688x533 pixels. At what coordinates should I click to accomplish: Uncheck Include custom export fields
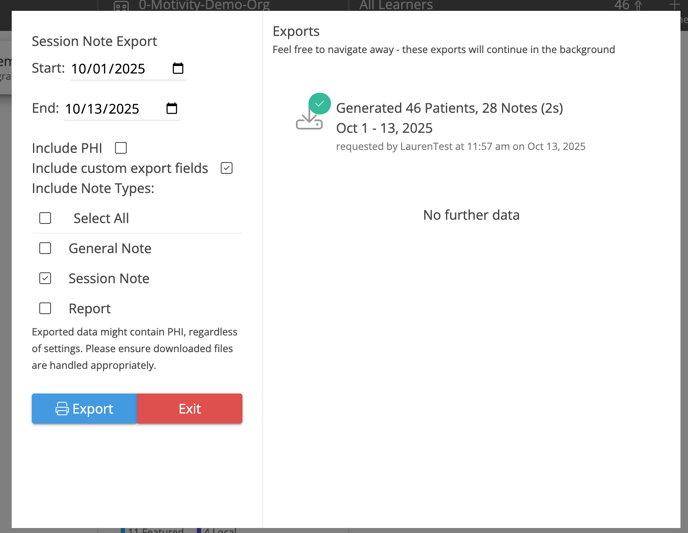227,168
